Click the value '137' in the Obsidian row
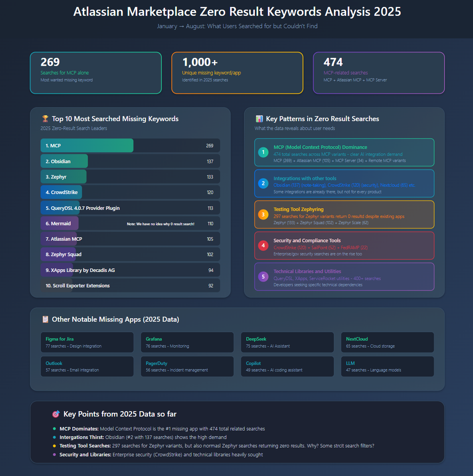Image resolution: width=473 pixels, height=476 pixels. point(210,162)
